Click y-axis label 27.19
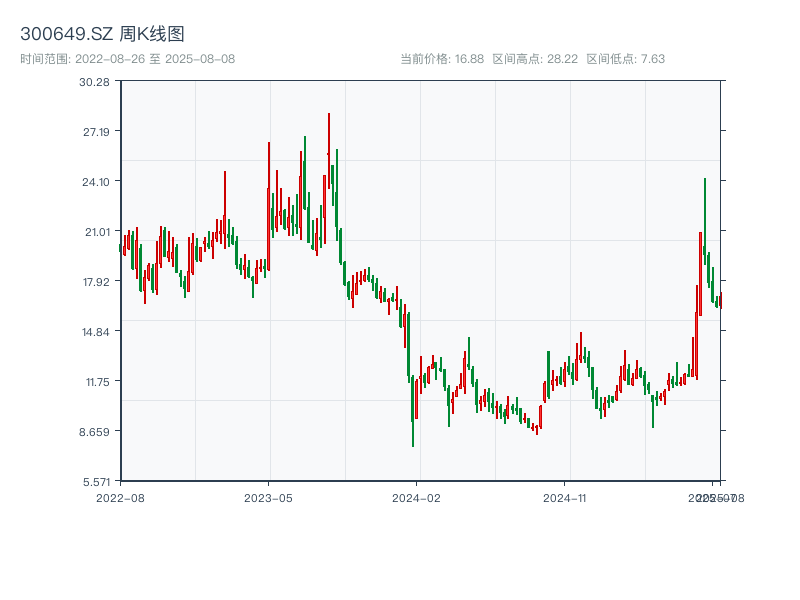 [x=96, y=132]
